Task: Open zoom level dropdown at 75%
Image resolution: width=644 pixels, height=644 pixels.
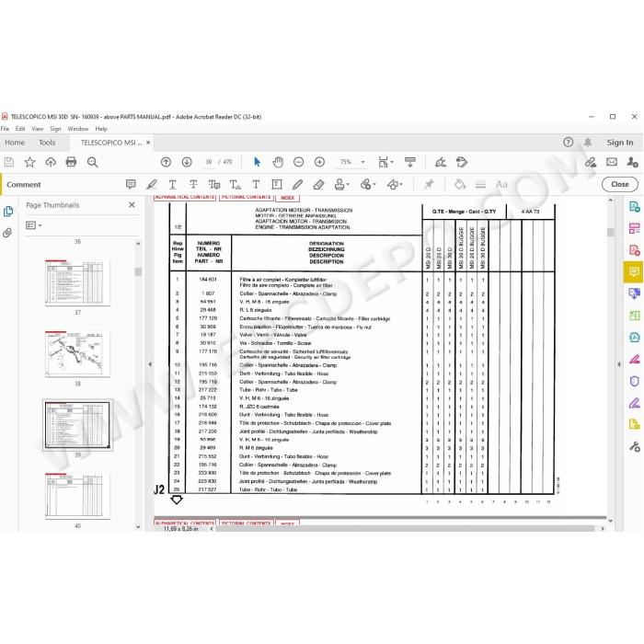Action: (362, 162)
